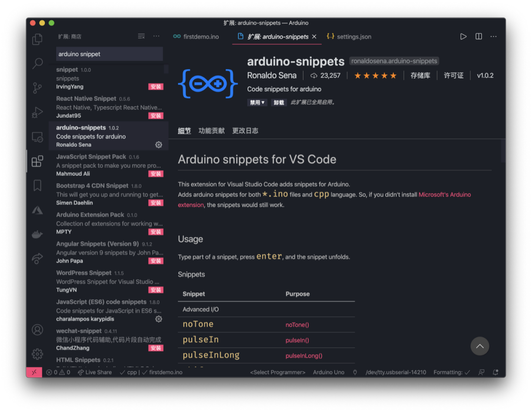532x412 pixels.
Task: Close the arduino-snippets extension tab
Action: tap(314, 36)
